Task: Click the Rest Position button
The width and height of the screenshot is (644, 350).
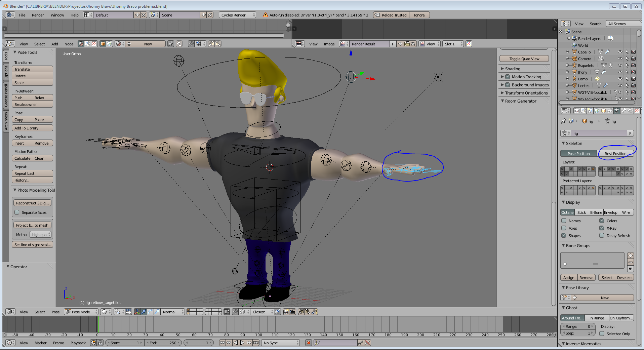Action: pyautogui.click(x=615, y=153)
